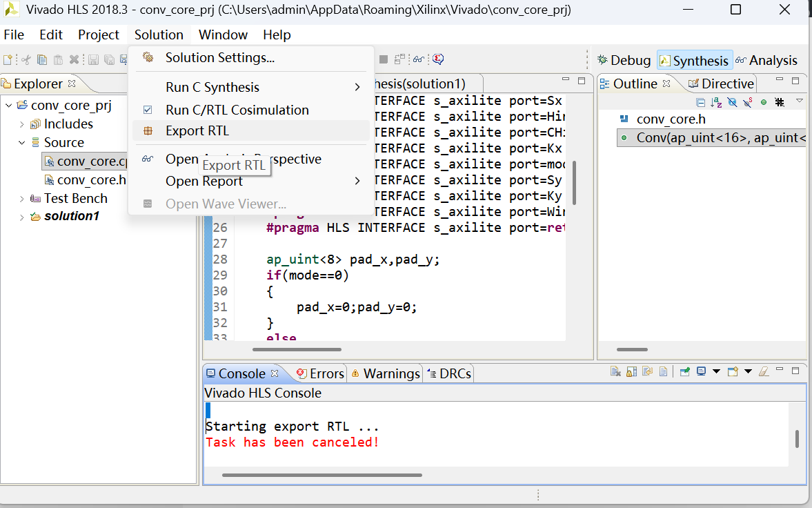Collapse the Source folder
This screenshot has height=508, width=812.
[x=22, y=143]
